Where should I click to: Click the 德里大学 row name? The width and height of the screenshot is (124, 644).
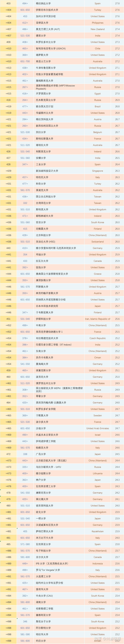pyautogui.click(x=41, y=36)
